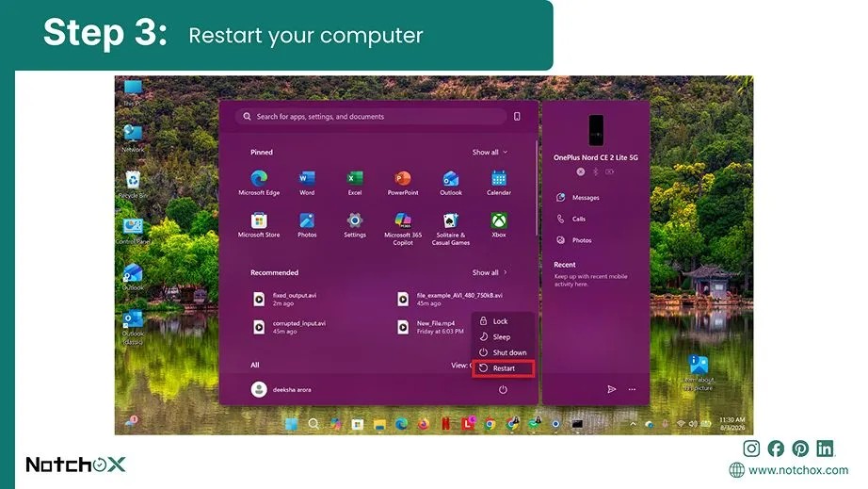Click the Wi-Fi icon in system tray
Screen dimensions: 868x489
681,424
